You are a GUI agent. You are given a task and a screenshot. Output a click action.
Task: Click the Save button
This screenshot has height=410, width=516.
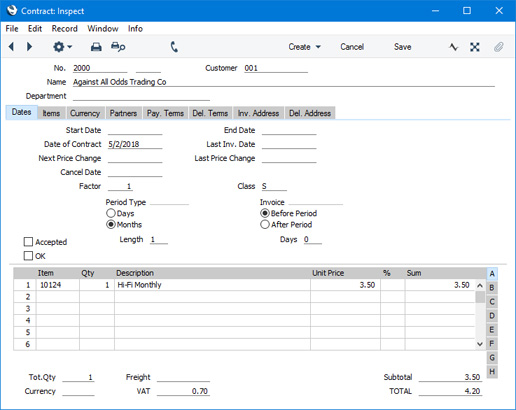(402, 47)
